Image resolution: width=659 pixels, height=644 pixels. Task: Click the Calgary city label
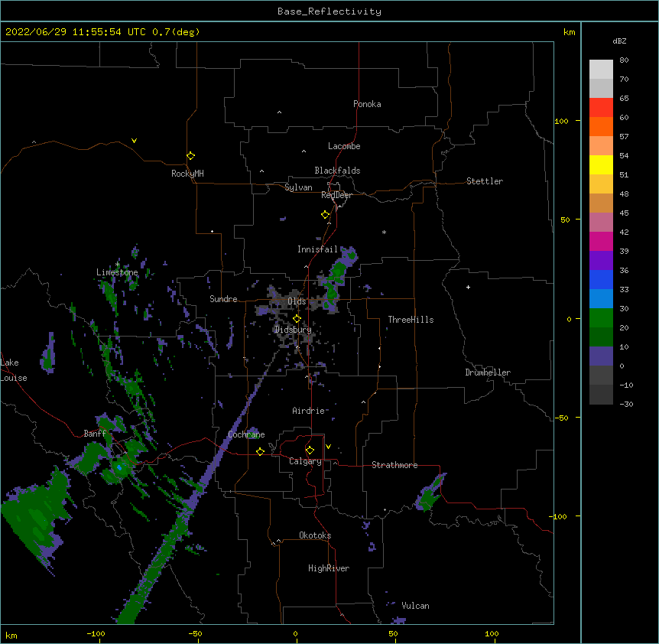point(305,461)
